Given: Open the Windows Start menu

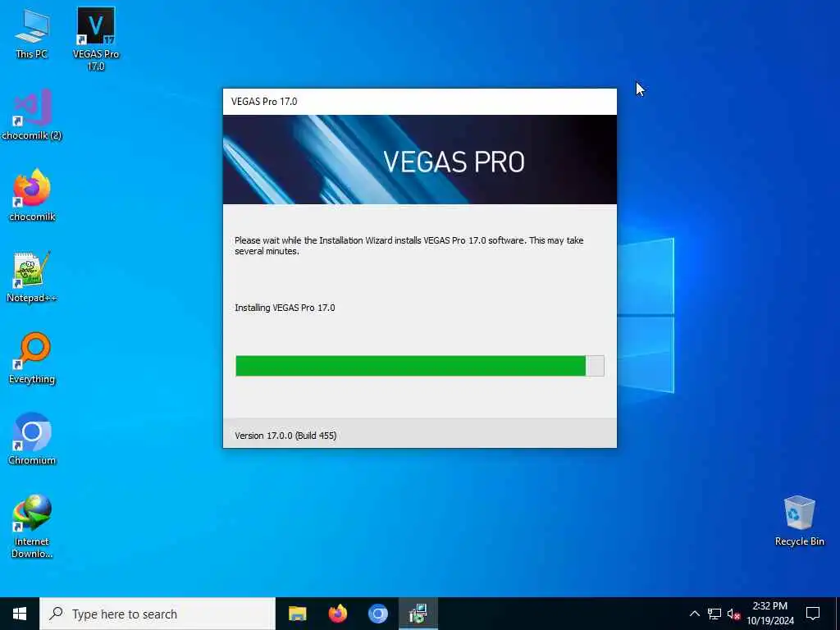Looking at the screenshot, I should pos(20,614).
